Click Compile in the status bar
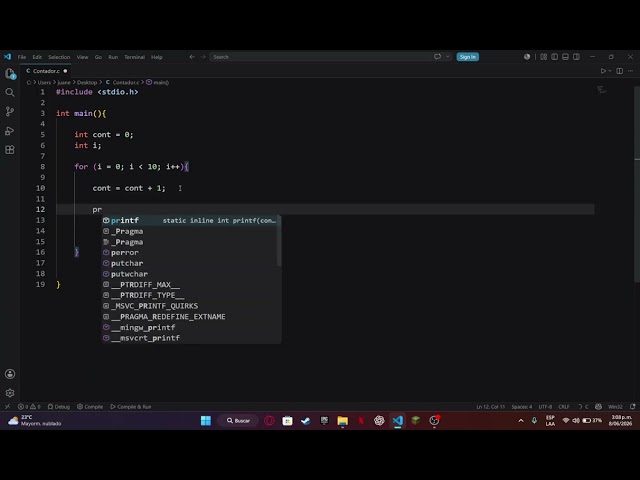This screenshot has width=640, height=480. pyautogui.click(x=90, y=407)
